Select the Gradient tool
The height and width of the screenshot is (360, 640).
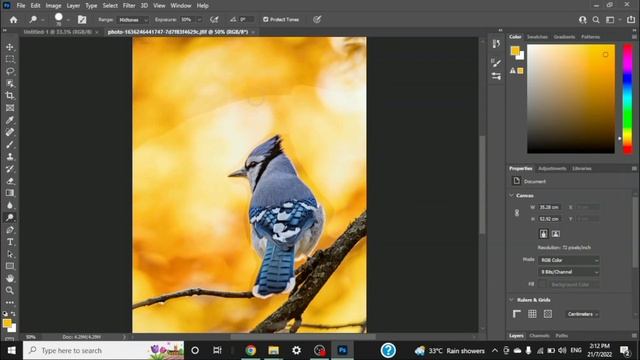click(10, 193)
